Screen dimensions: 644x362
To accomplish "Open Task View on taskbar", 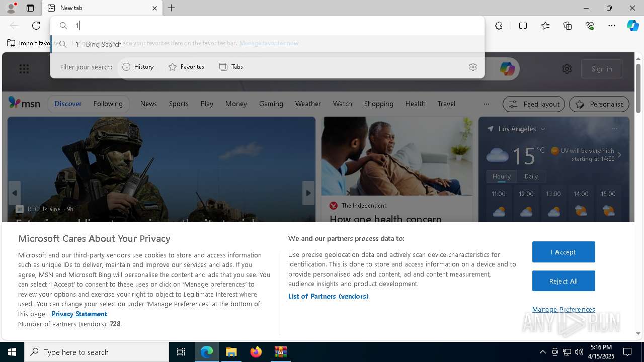I will point(181,352).
